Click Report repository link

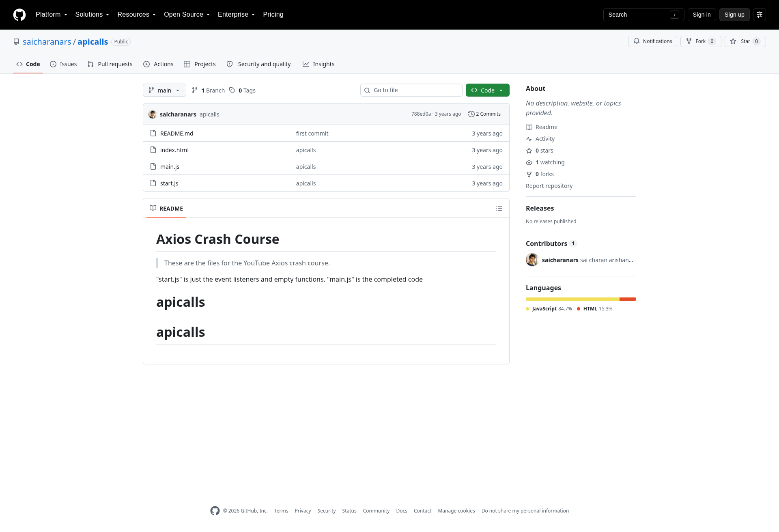549,186
